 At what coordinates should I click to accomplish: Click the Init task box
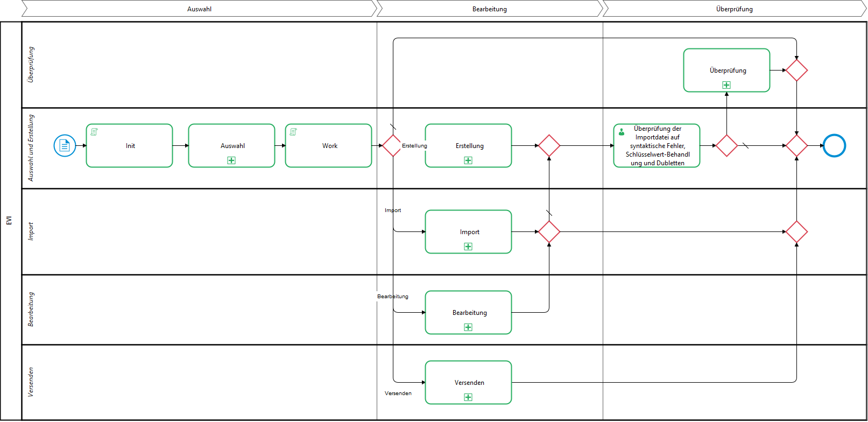130,146
